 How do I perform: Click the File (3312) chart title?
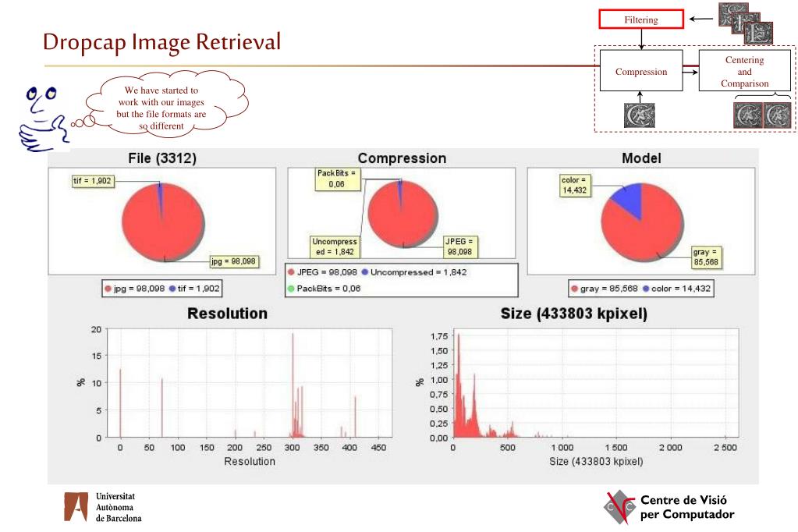click(161, 158)
